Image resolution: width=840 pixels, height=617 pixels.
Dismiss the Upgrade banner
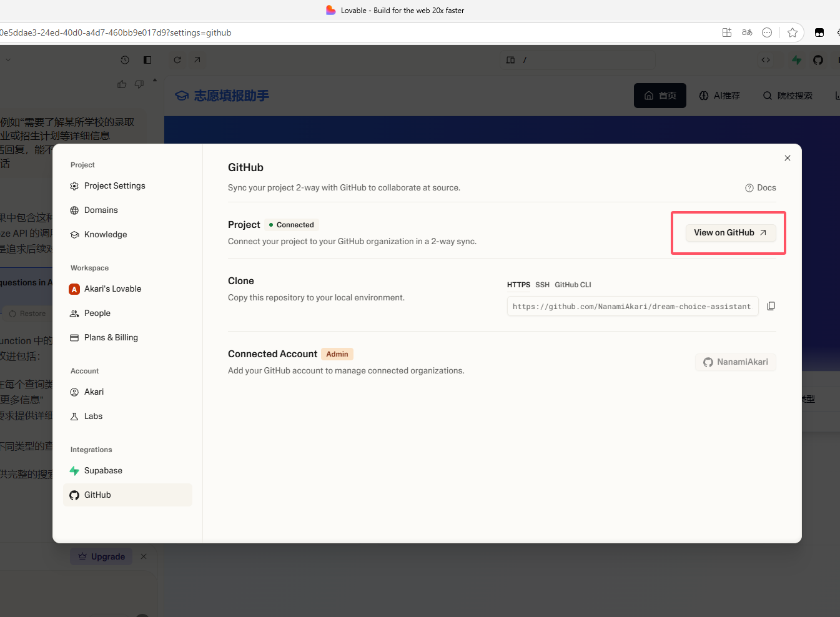point(144,556)
